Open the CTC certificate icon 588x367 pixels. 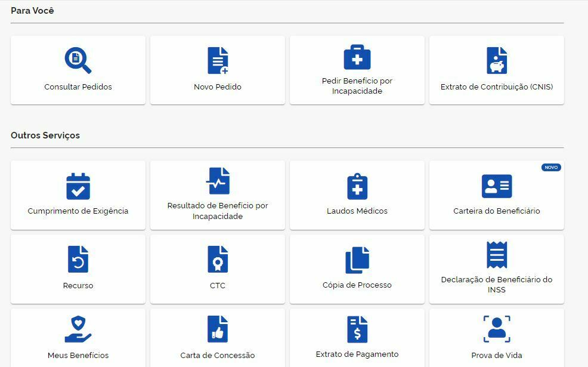coord(218,260)
